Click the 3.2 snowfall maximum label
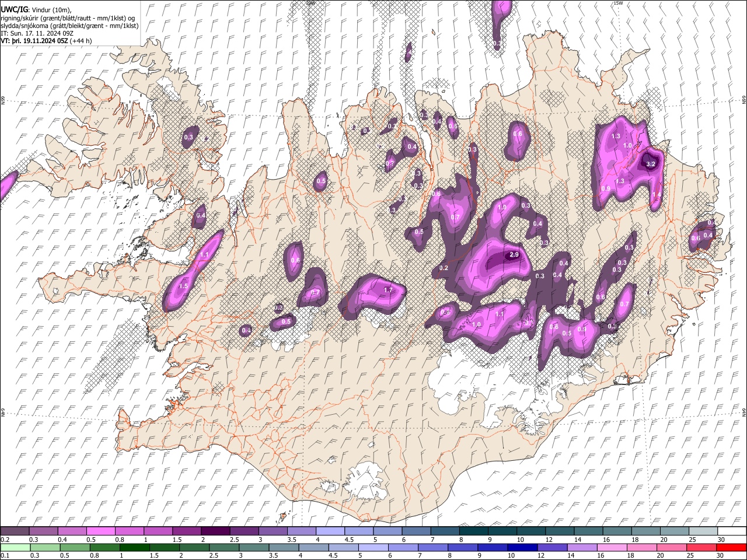747x560 pixels. tap(651, 164)
